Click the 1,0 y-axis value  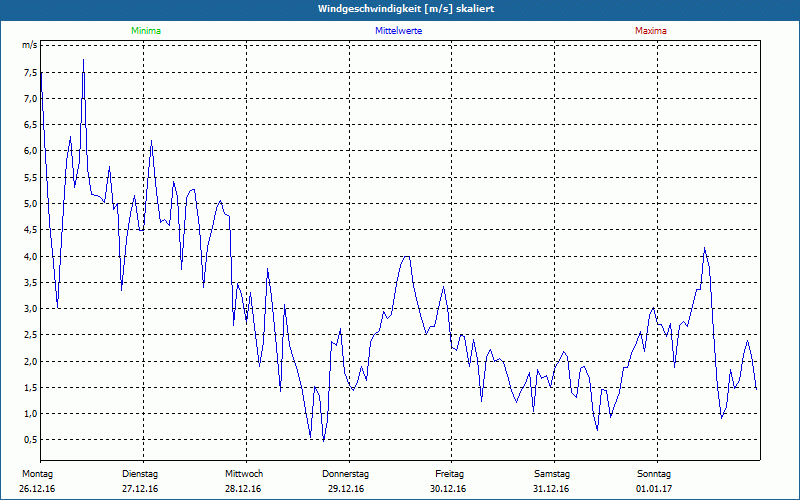pos(30,413)
